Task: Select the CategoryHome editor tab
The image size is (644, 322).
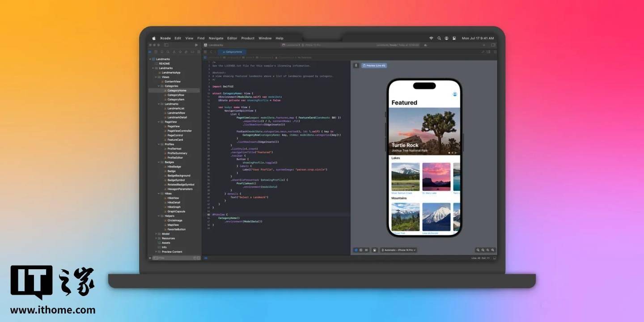Action: click(x=233, y=52)
